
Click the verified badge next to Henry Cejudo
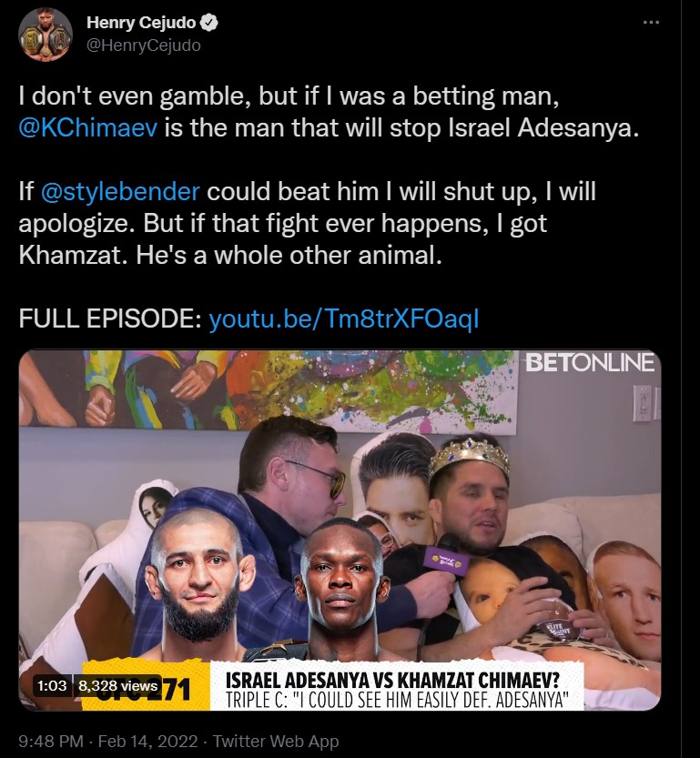(x=208, y=23)
